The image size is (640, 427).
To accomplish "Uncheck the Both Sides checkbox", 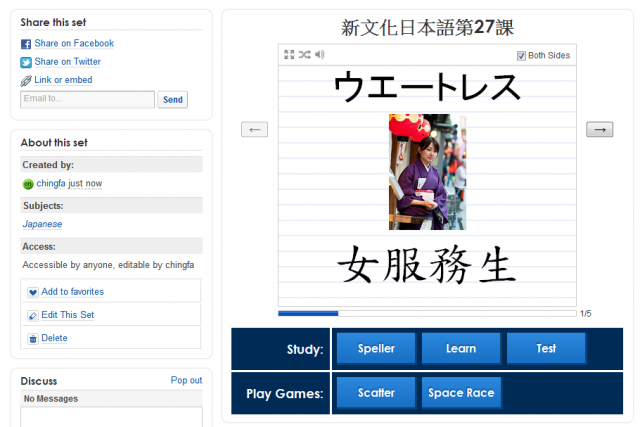I will click(x=521, y=56).
